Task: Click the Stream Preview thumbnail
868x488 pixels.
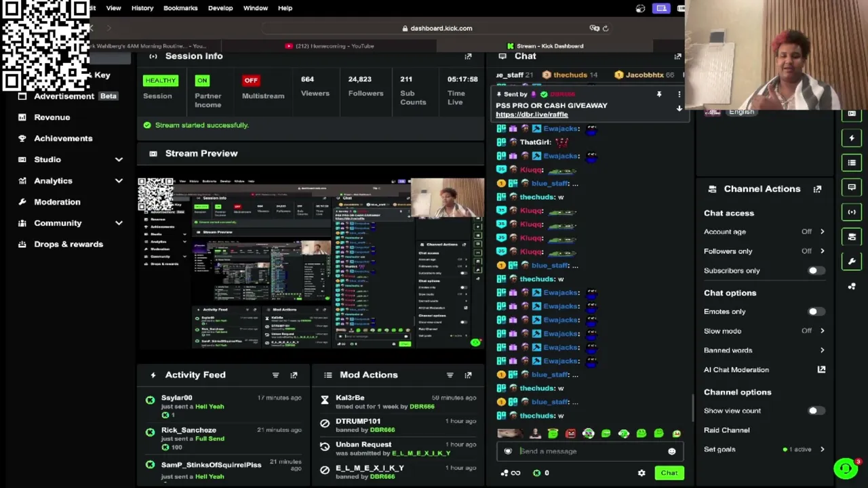Action: (311, 263)
